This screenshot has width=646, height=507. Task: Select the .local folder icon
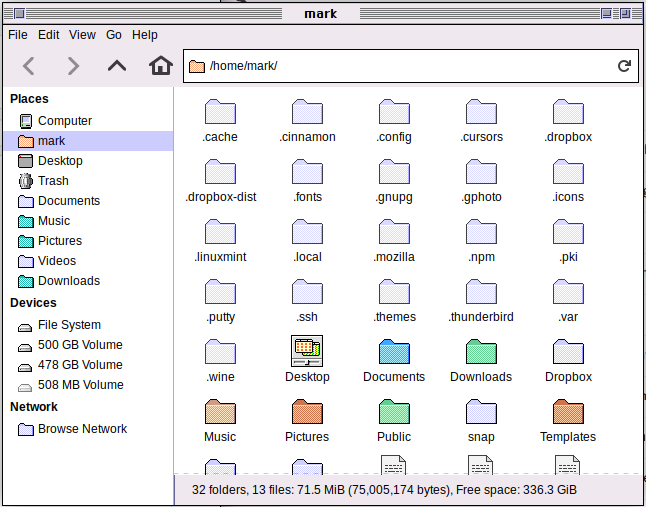pos(307,232)
